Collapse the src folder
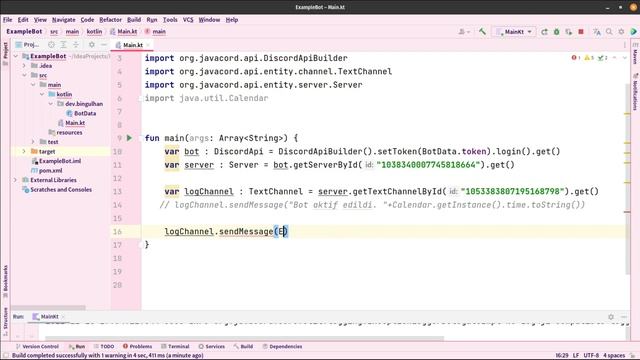 [24, 75]
